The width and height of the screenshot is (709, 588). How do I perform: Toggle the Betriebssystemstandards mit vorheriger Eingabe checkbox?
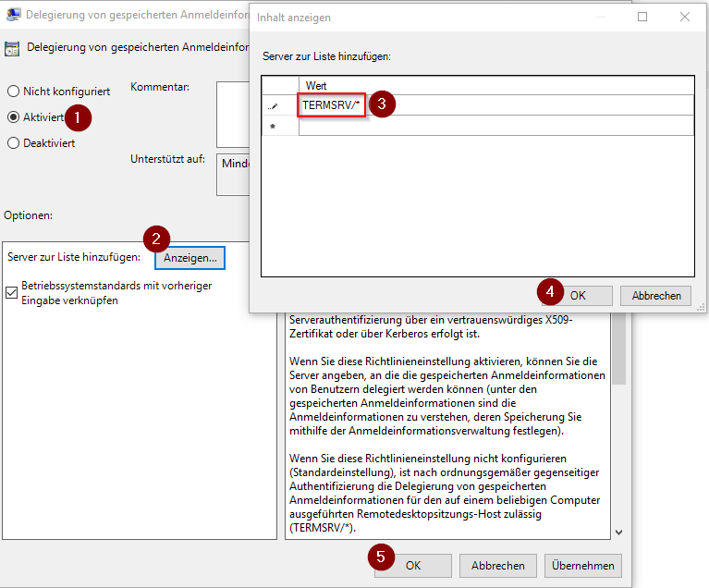pyautogui.click(x=12, y=293)
